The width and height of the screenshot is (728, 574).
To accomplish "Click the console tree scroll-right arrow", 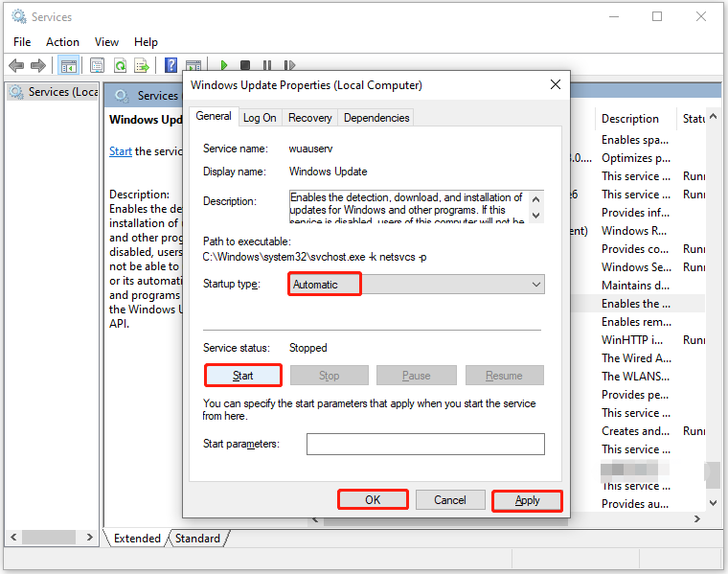I will pos(90,538).
